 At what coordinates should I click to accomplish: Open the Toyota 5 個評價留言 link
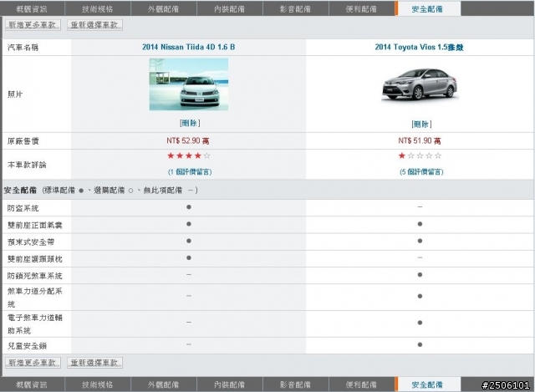click(x=421, y=171)
